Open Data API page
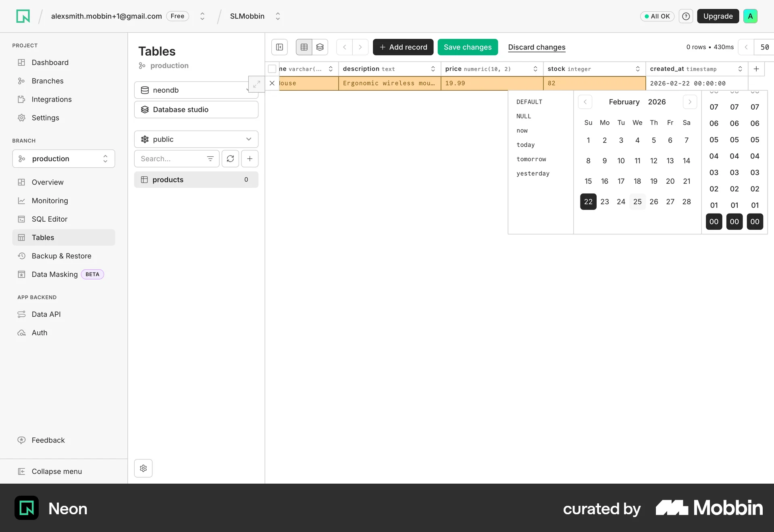This screenshot has width=774, height=532. 64,314
